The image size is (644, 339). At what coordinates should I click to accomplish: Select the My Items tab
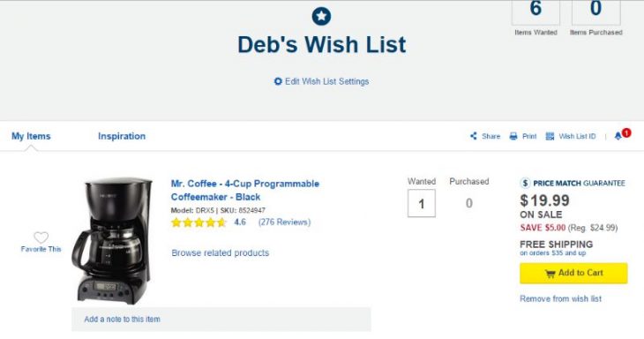pos(31,136)
